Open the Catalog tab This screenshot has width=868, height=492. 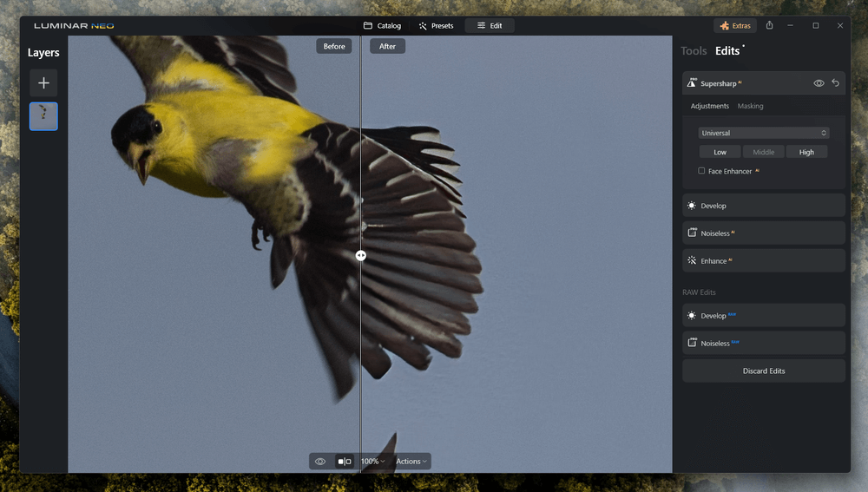click(382, 25)
